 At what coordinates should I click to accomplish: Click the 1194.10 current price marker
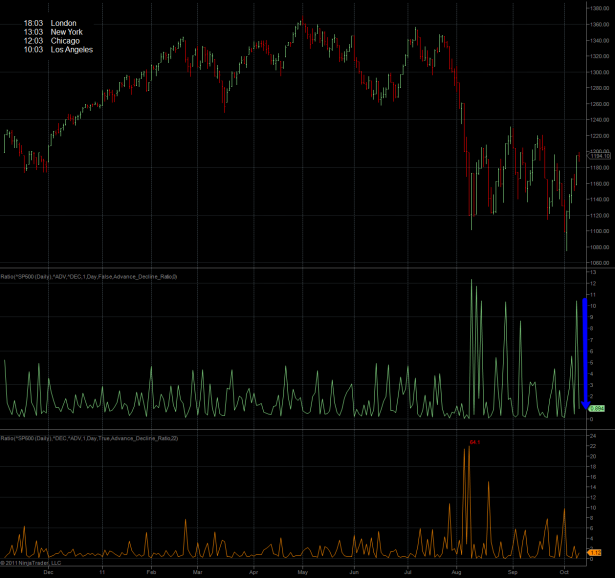(x=599, y=156)
